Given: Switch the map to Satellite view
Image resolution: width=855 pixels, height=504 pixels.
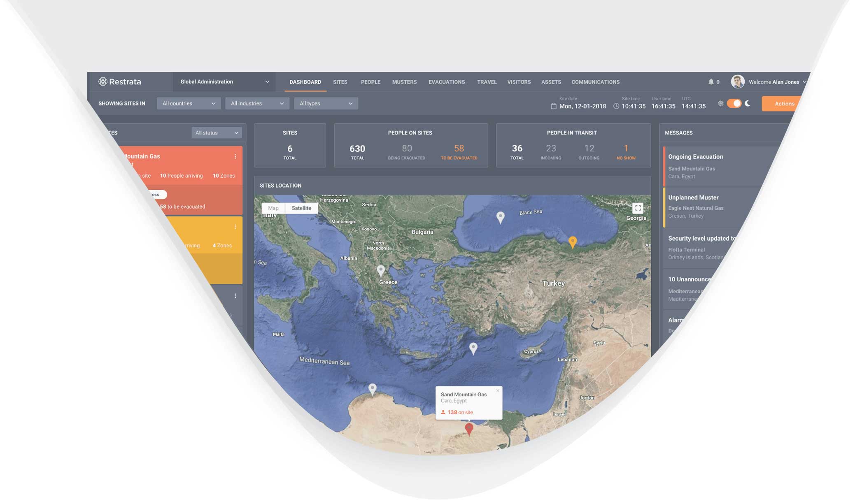Looking at the screenshot, I should tap(301, 208).
